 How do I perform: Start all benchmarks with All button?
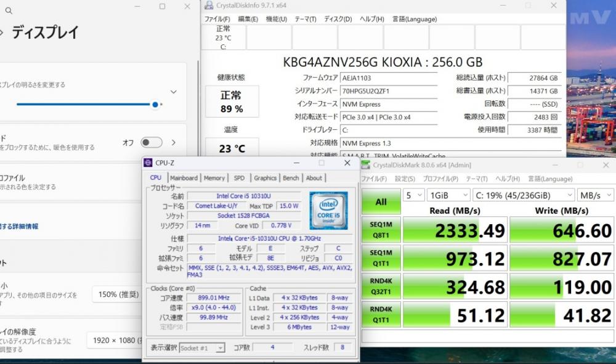coord(381,202)
